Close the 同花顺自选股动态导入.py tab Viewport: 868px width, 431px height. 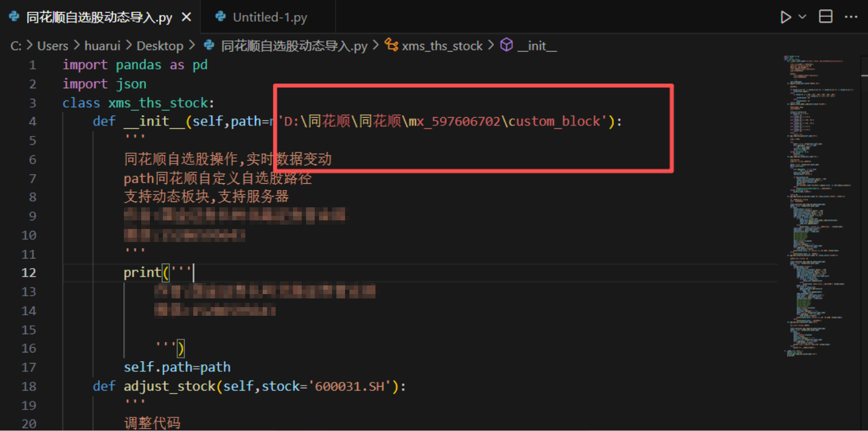[x=186, y=17]
